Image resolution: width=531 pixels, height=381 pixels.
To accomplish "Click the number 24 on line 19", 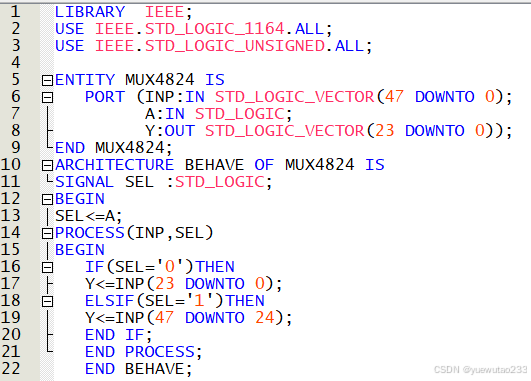I will (264, 318).
